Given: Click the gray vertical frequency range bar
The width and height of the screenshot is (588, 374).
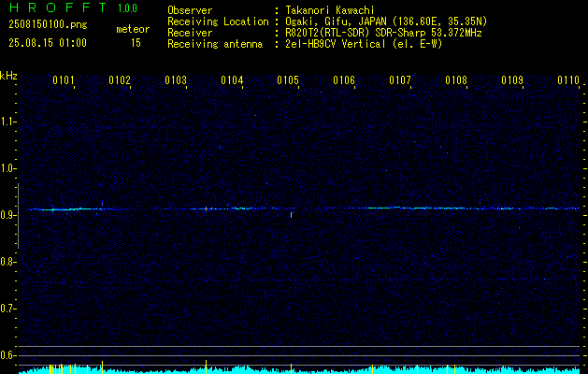Looking at the screenshot, I should click(18, 216).
